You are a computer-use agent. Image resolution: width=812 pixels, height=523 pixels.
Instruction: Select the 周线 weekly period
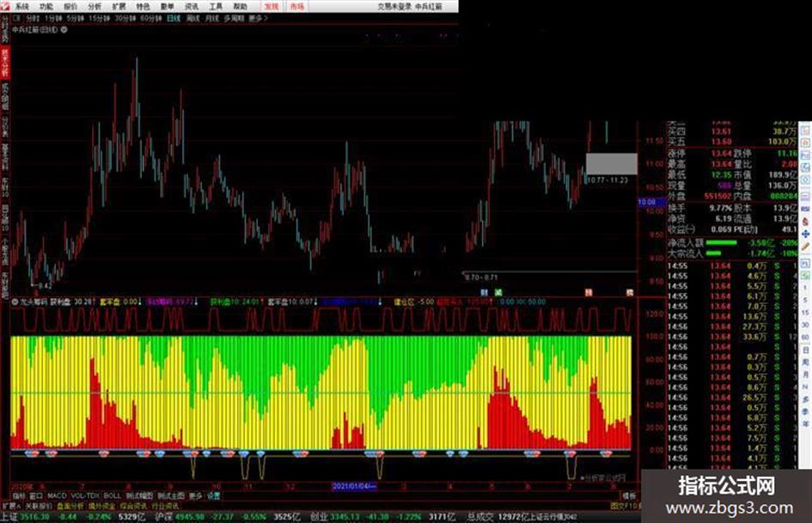[192, 18]
